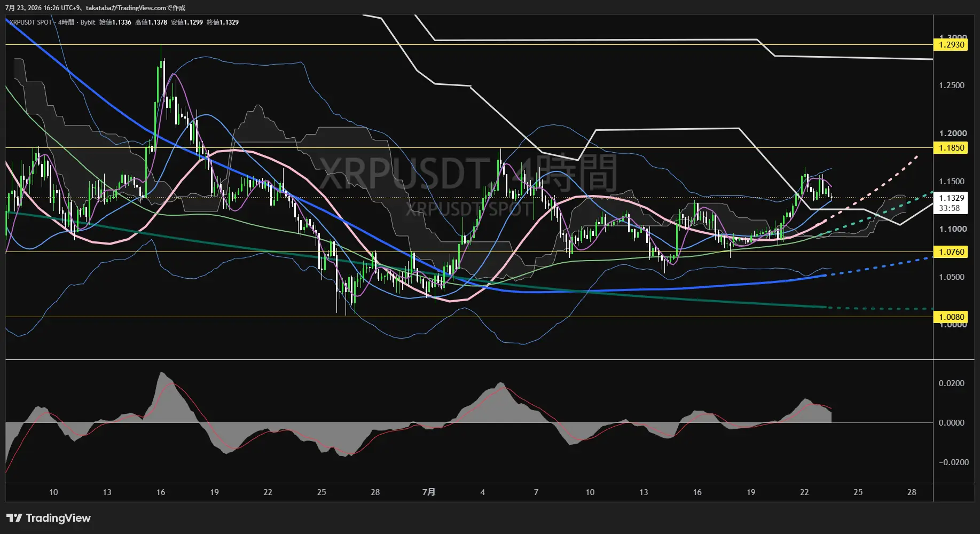The width and height of the screenshot is (980, 534).
Task: Click date 22 near the latest candles
Action: pos(804,492)
